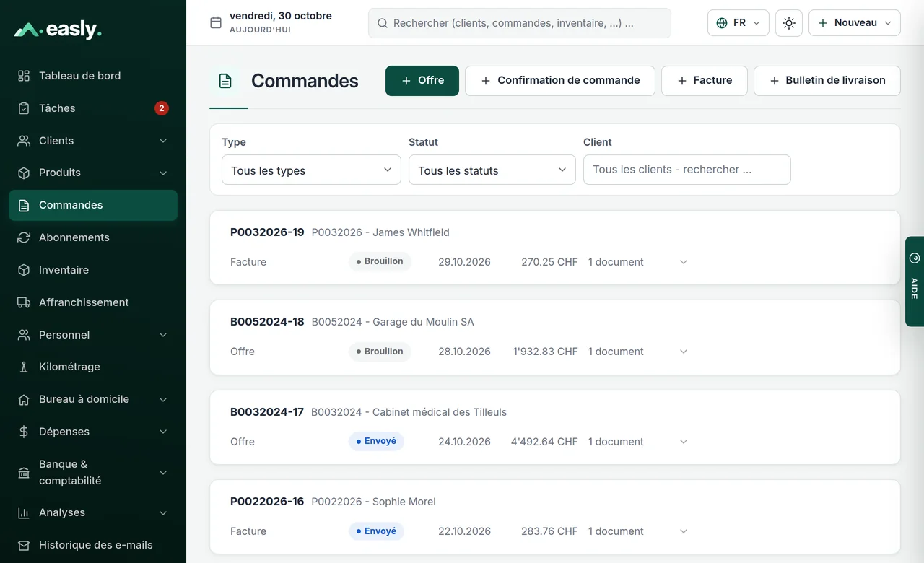Click the calendar icon next to the date
Screen dimensions: 924x563
click(x=216, y=22)
